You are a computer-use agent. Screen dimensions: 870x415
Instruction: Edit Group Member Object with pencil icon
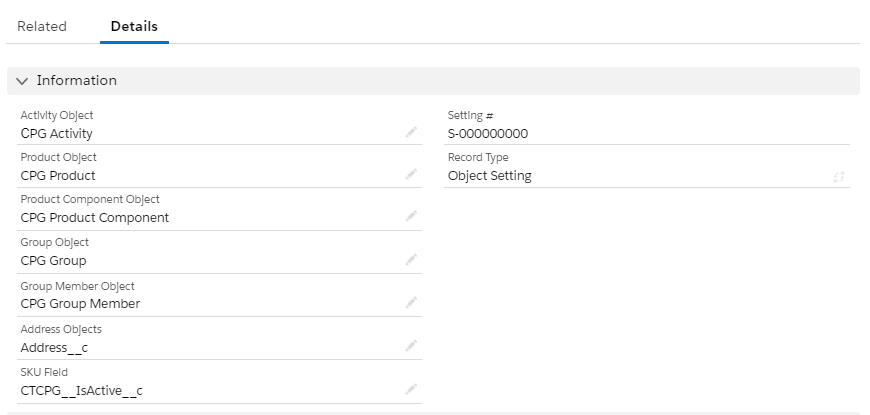410,302
